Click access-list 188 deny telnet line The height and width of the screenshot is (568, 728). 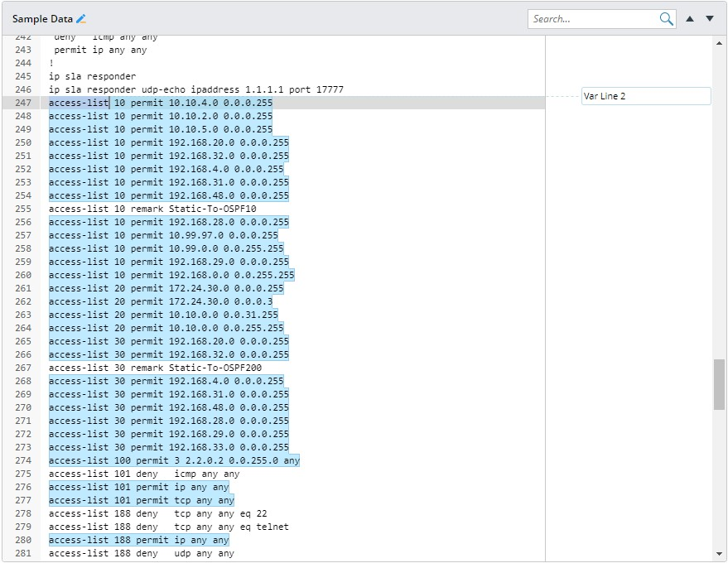pos(168,527)
